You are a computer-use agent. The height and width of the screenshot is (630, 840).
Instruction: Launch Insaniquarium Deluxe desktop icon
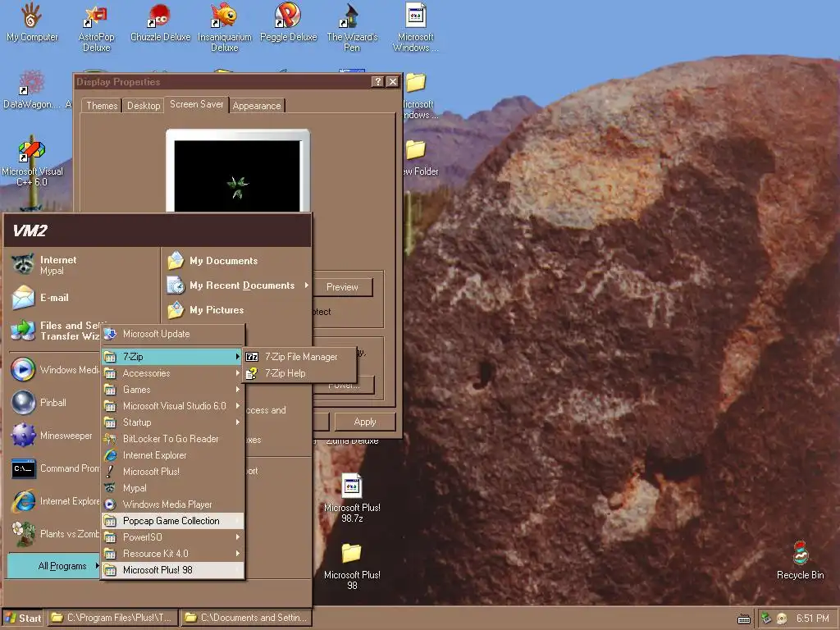point(225,28)
